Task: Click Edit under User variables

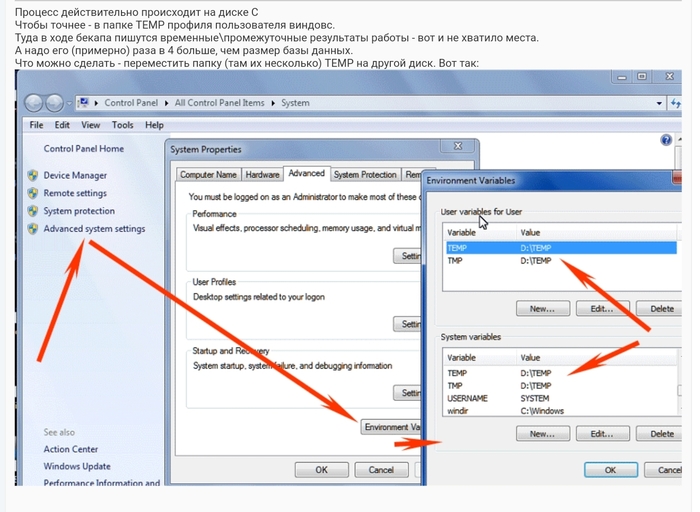Action: 602,308
